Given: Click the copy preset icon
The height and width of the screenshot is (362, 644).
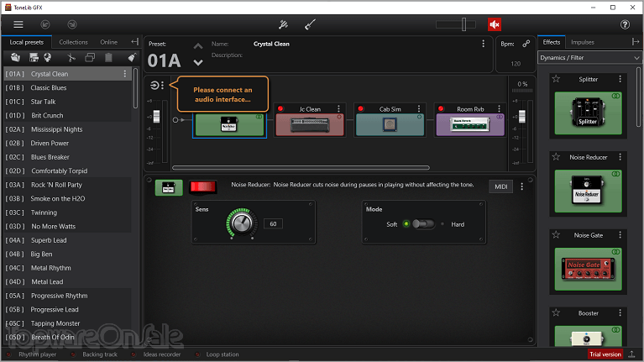Looking at the screenshot, I should click(x=90, y=57).
